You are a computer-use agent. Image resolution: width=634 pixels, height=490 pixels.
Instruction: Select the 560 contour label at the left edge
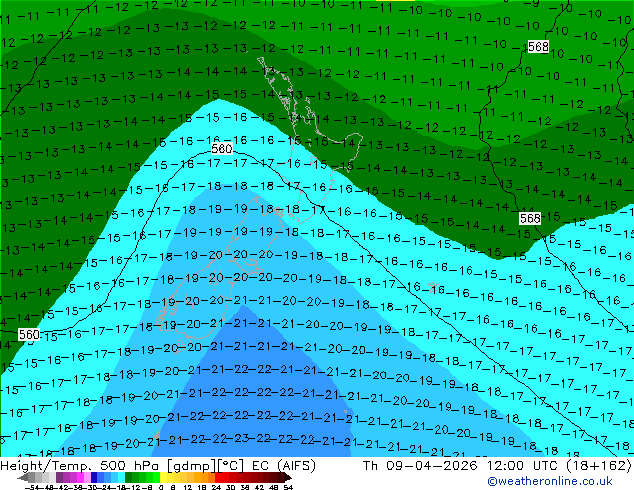pos(29,335)
